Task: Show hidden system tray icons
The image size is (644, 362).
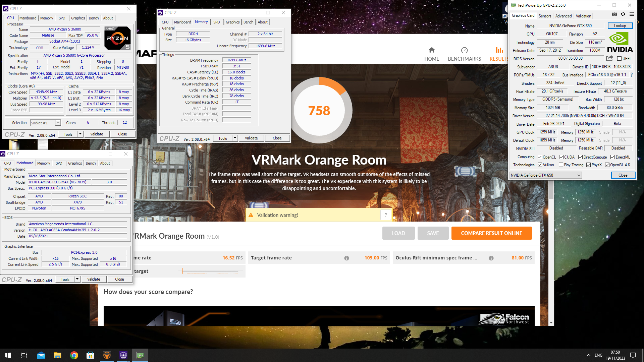Action: 588,355
